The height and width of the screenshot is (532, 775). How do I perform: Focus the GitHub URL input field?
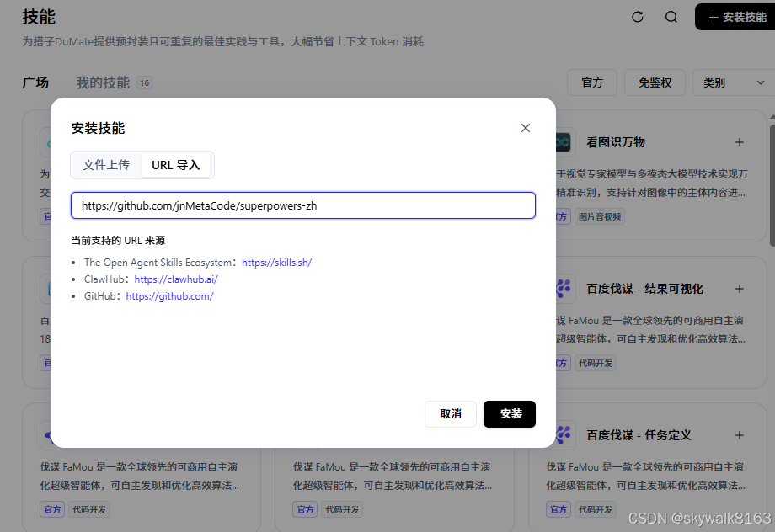point(303,205)
